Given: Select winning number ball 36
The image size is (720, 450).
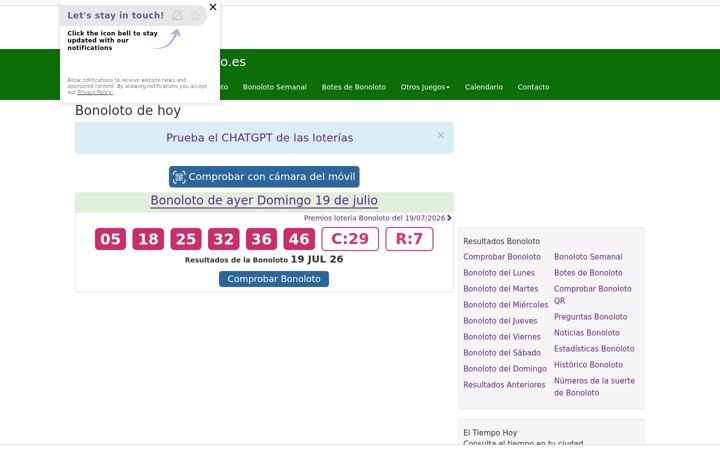Looking at the screenshot, I should point(261,239).
